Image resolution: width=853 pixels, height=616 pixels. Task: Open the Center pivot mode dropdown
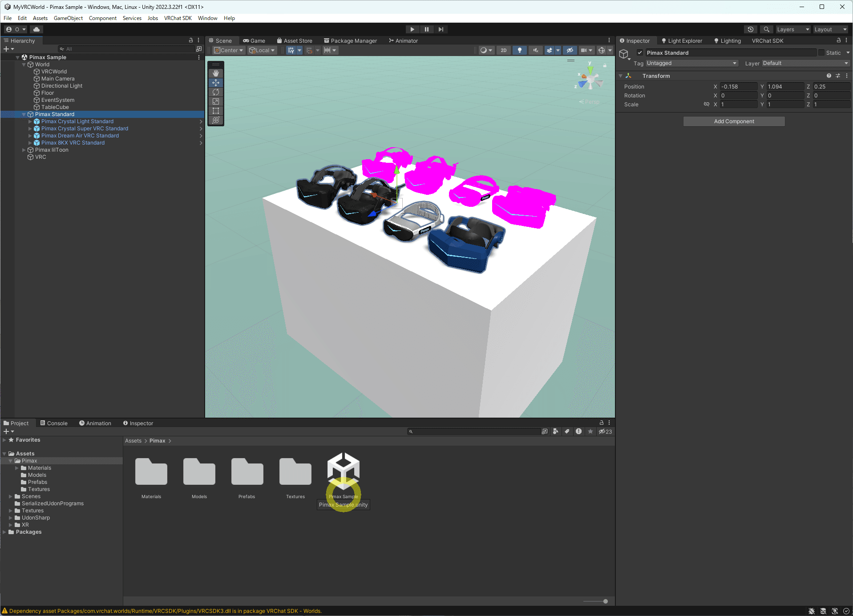pyautogui.click(x=229, y=50)
